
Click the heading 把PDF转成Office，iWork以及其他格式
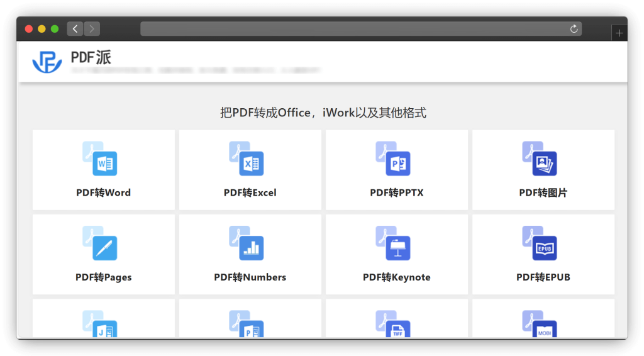click(323, 113)
